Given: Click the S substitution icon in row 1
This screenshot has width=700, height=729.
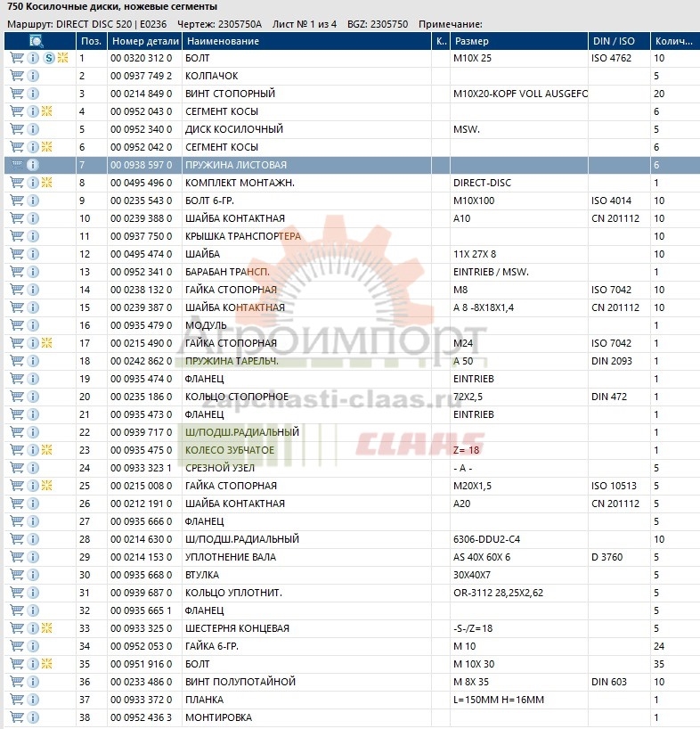Looking at the screenshot, I should [x=49, y=58].
